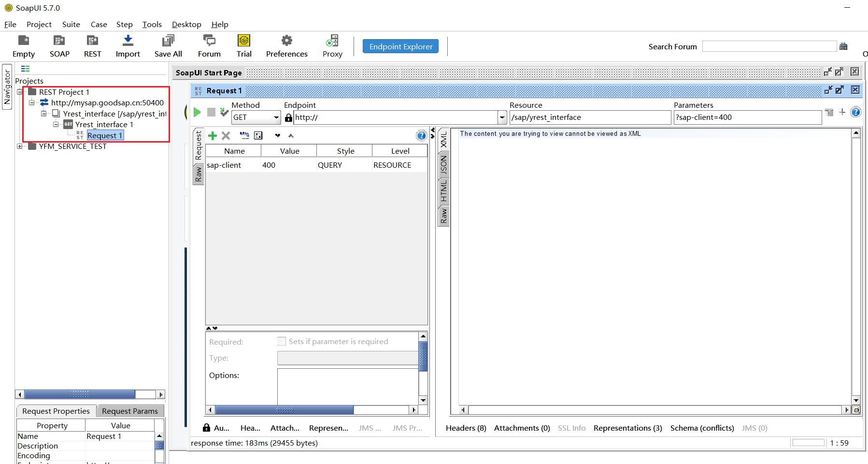Open the Project menu

(39, 24)
